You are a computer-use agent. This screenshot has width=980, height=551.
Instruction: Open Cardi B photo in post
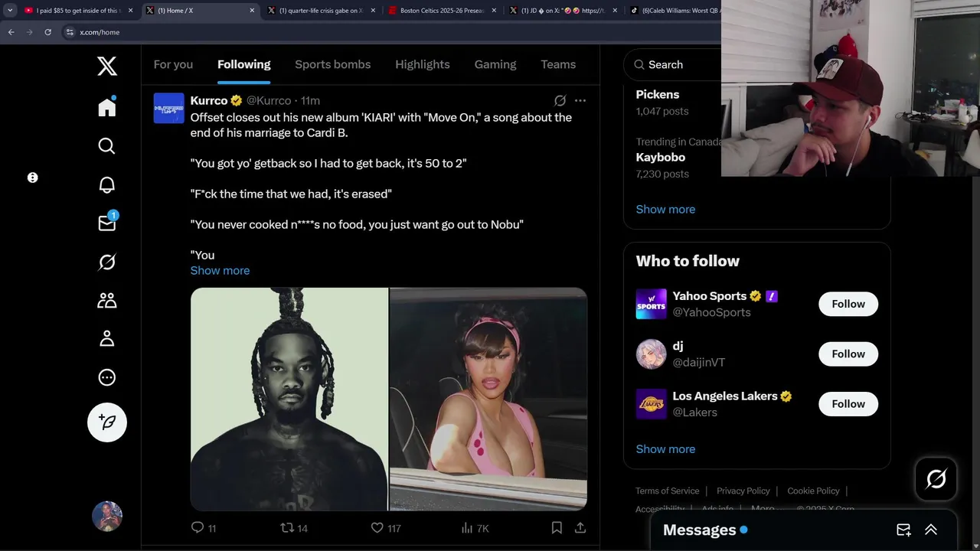click(x=488, y=399)
